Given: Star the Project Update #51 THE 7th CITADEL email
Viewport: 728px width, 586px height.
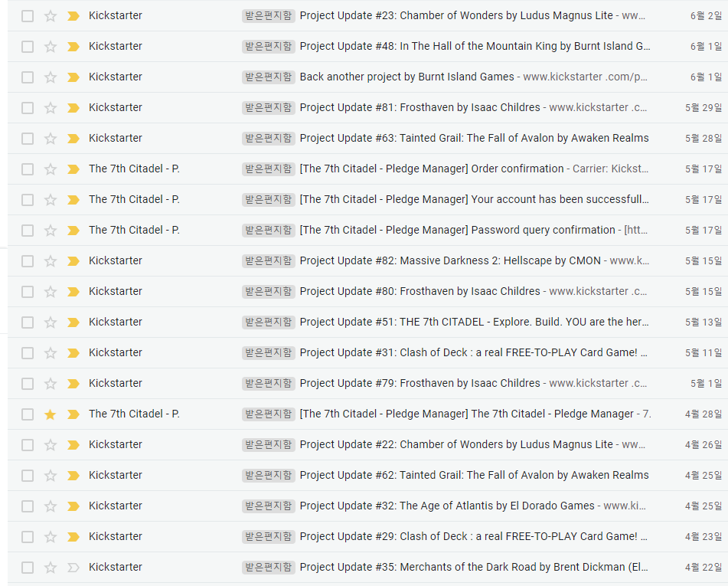Looking at the screenshot, I should (51, 323).
